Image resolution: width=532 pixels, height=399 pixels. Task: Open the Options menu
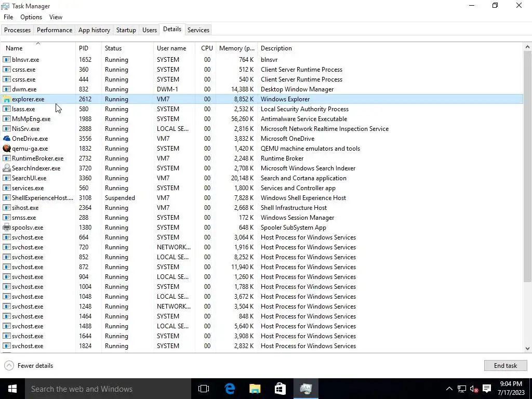click(x=31, y=17)
